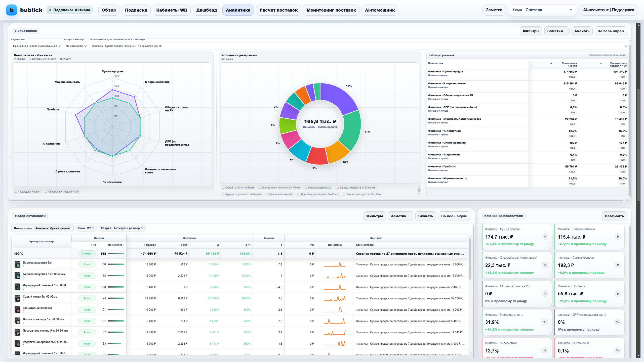Click the Гранатовый шелк 5кг product icon
Image resolution: width=644 pixels, height=362 pixels.
pyautogui.click(x=17, y=309)
